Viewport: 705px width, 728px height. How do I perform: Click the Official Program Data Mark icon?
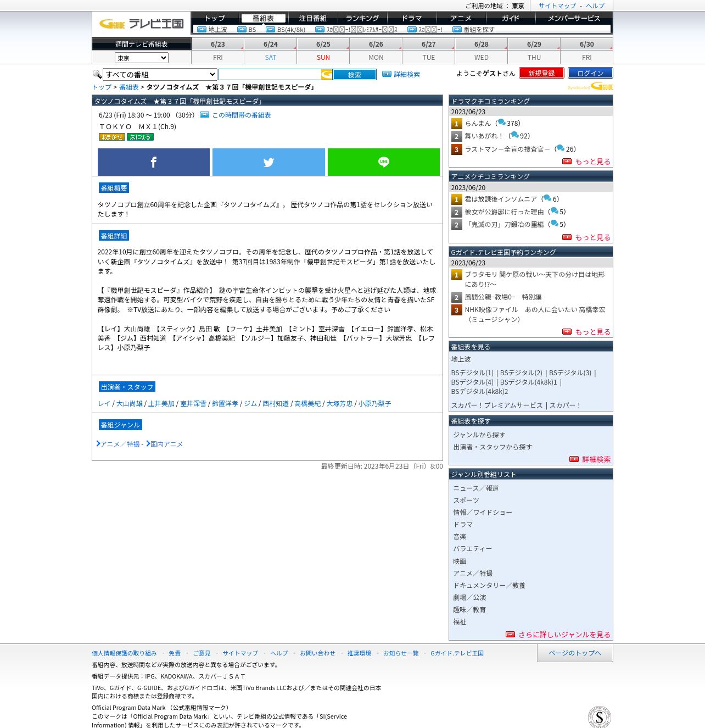pyautogui.click(x=599, y=717)
